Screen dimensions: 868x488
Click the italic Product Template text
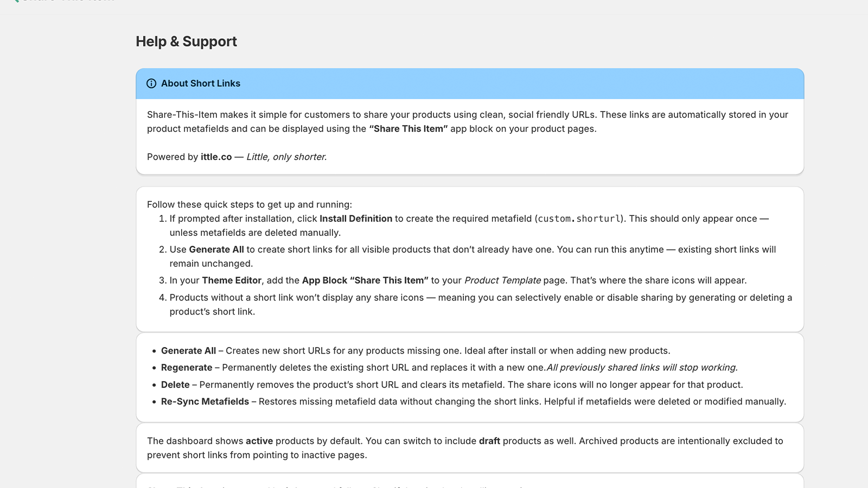(x=502, y=280)
